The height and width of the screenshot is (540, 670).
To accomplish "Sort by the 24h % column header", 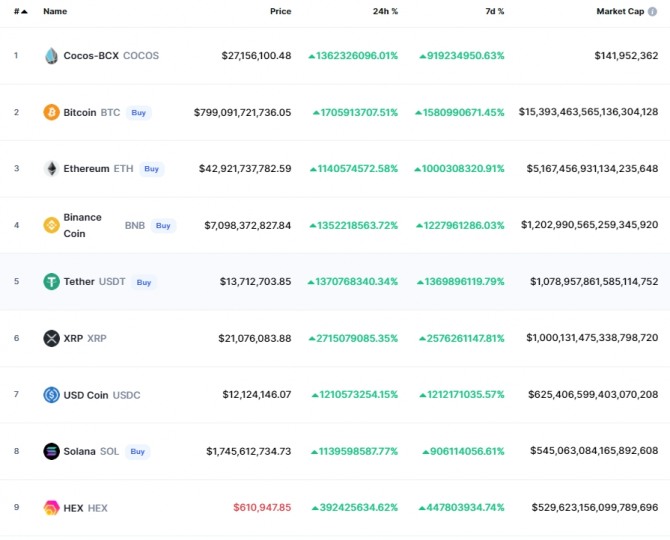I will click(385, 12).
